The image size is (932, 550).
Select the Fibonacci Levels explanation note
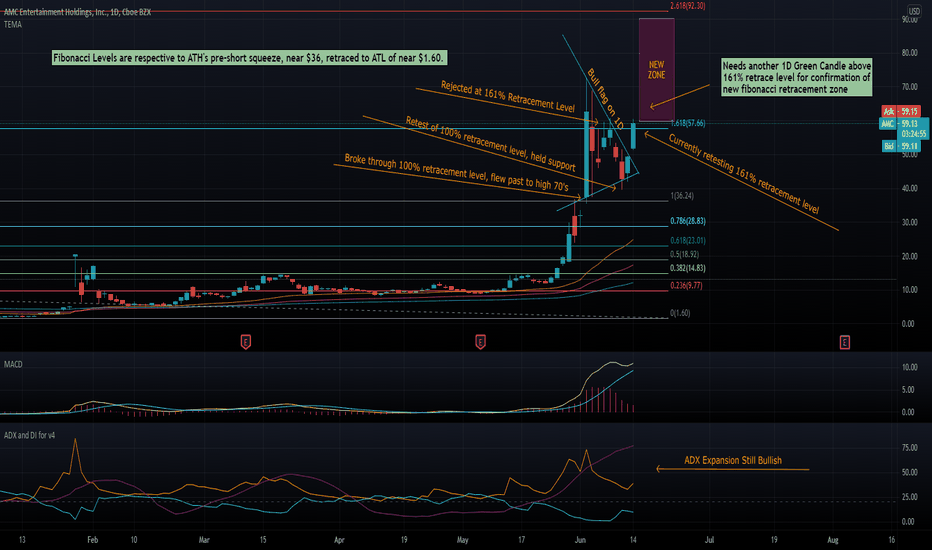click(x=248, y=58)
